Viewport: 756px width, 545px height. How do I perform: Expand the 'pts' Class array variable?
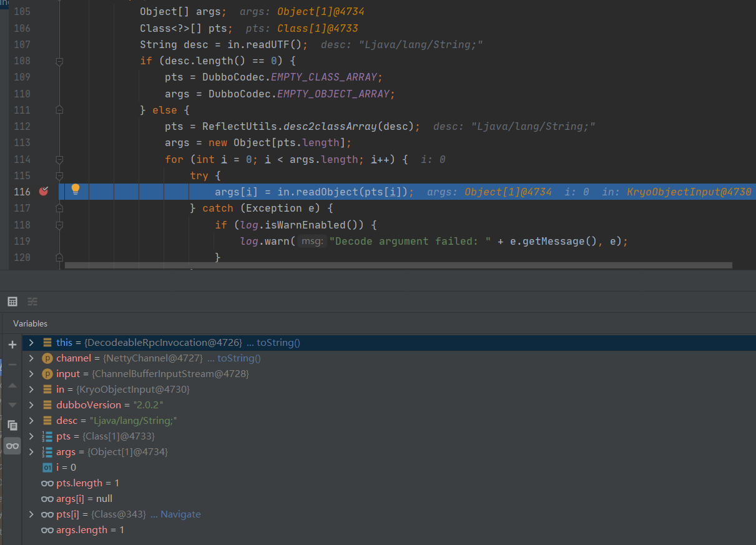click(x=31, y=436)
